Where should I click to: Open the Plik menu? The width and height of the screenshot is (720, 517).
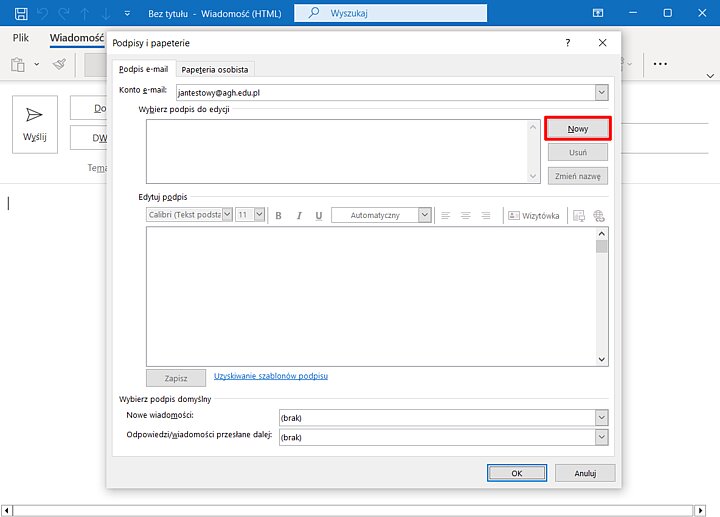coord(21,38)
